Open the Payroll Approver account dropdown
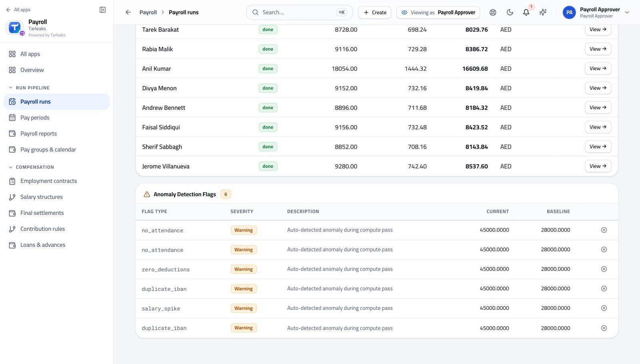The width and height of the screenshot is (640, 364). [596, 12]
